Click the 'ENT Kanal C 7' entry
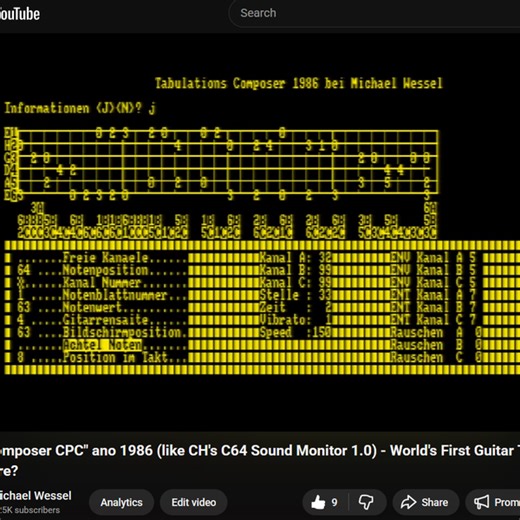This screenshot has width=520, height=520. [x=433, y=320]
